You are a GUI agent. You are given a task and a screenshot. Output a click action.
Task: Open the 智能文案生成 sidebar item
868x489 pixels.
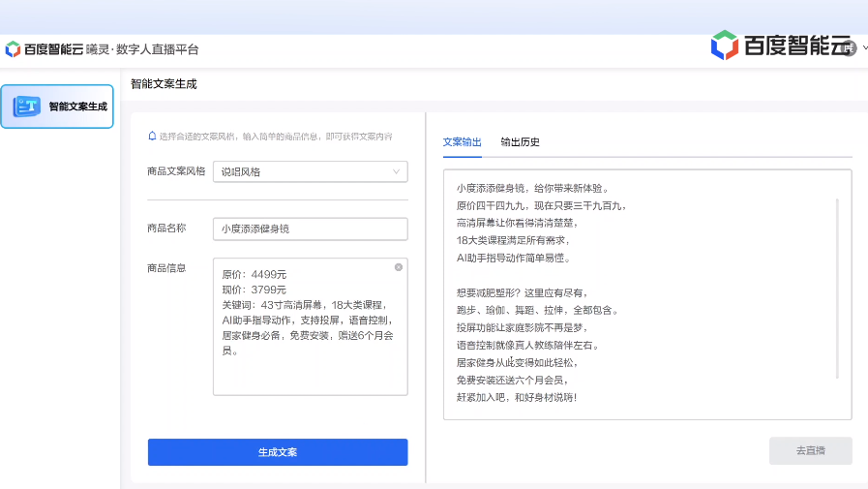click(57, 107)
